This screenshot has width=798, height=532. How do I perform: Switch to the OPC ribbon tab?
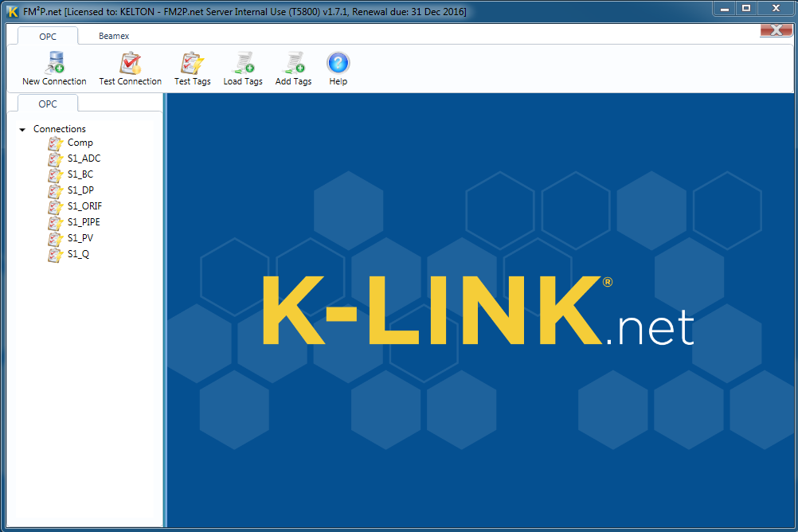(48, 36)
